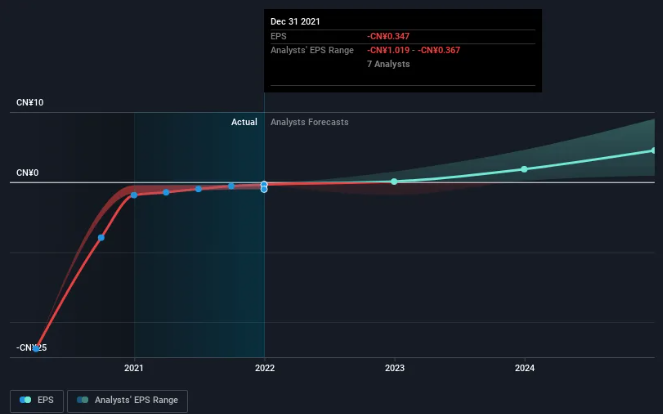
Task: Click the CN¥10 y-axis label
Action: [30, 103]
